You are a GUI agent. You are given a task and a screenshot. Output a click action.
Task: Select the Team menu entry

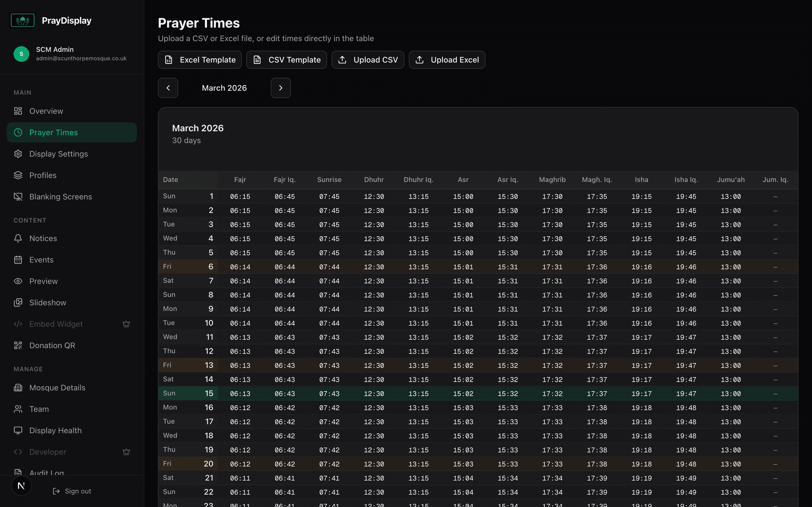(39, 409)
